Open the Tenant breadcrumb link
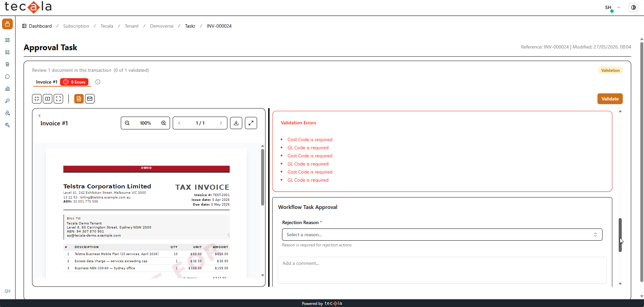644x307 pixels. pos(132,26)
